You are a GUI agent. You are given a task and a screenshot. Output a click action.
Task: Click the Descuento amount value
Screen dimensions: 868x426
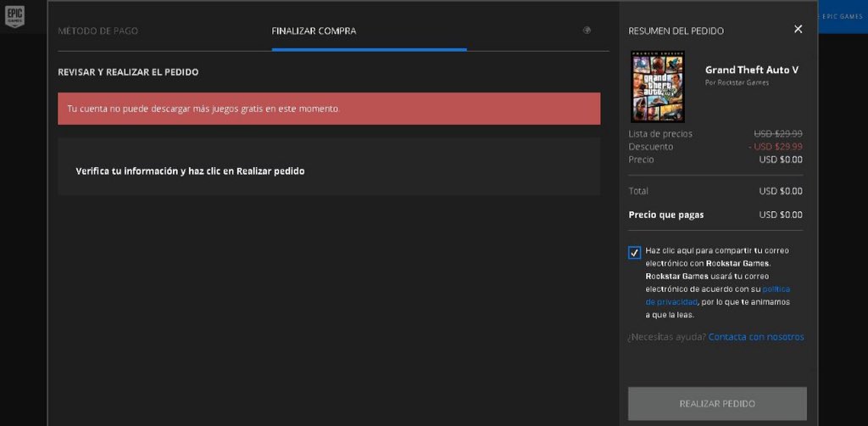pyautogui.click(x=775, y=147)
